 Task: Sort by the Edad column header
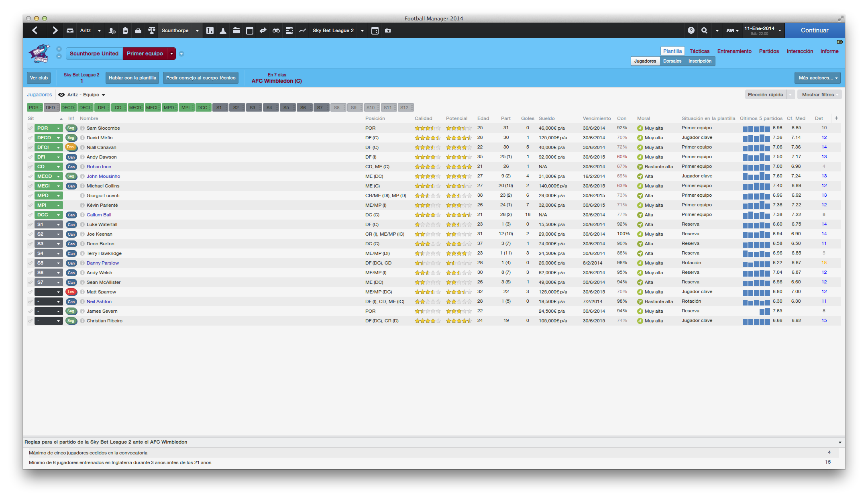483,118
